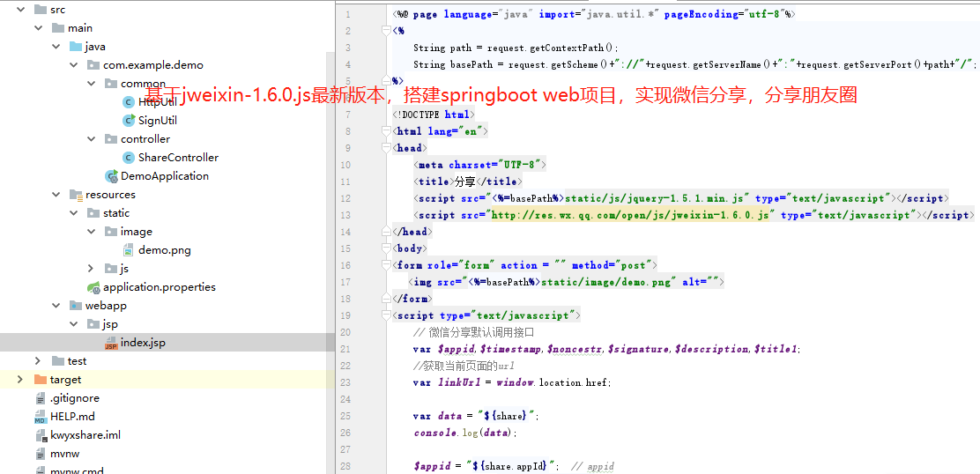Collapse the java folder arrow

click(56, 47)
